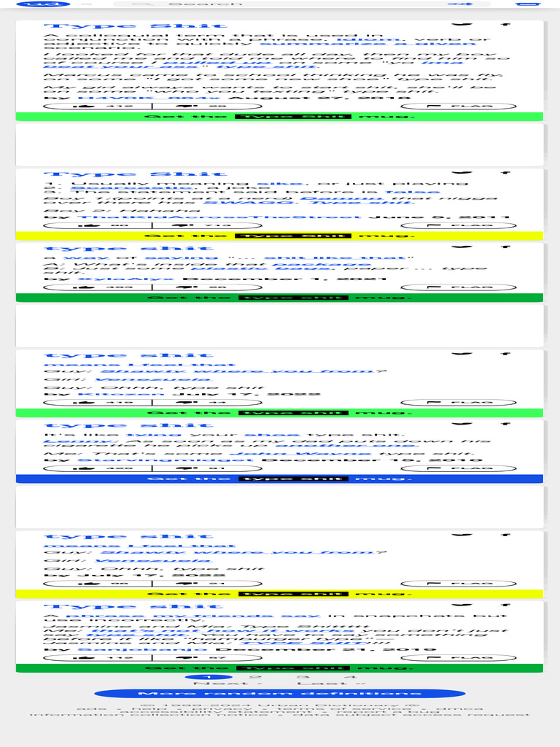
Task: Open author profile ThatKidAcrossTheStreet
Action: (219, 217)
